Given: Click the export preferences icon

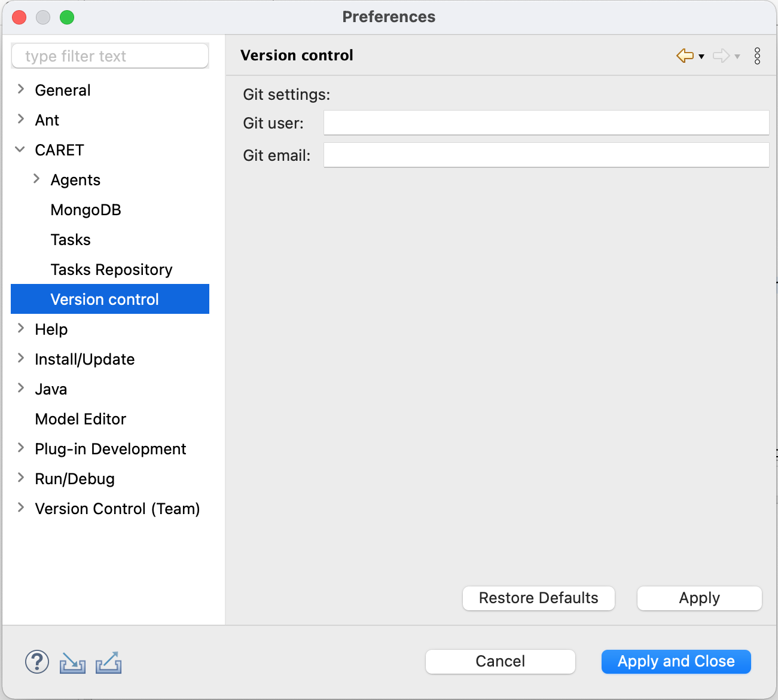Looking at the screenshot, I should click(108, 662).
